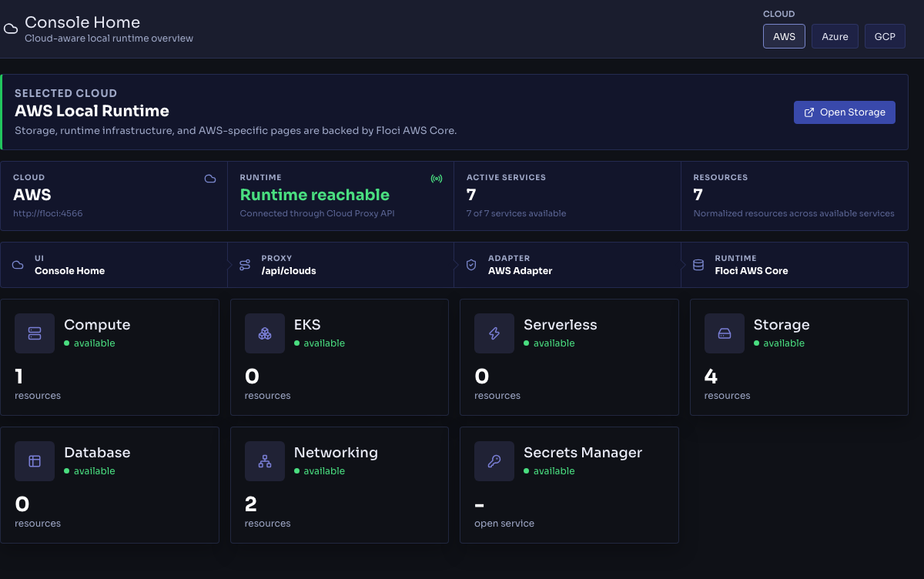
Task: Click the 'Floci AWS Core' runtime value
Action: 752,271
